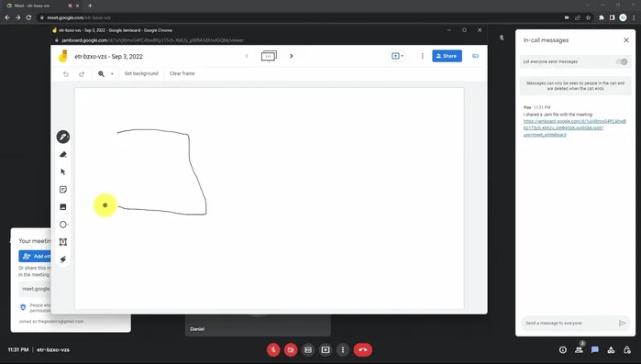Open the shared Jamboard link in chat

[574, 127]
